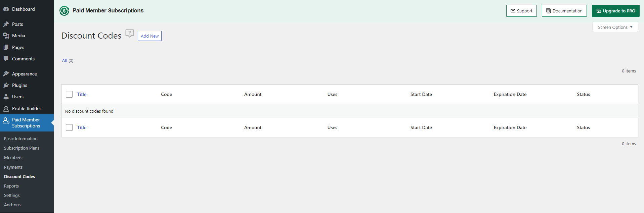644x213 pixels.
Task: Click the Comments bubble icon
Action: click(6, 59)
